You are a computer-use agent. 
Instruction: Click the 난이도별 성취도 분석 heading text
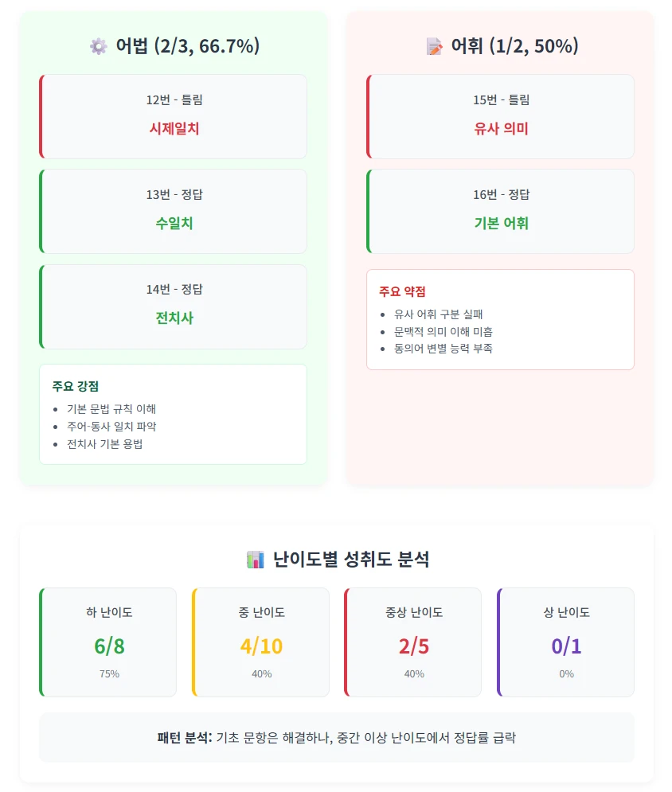point(351,559)
